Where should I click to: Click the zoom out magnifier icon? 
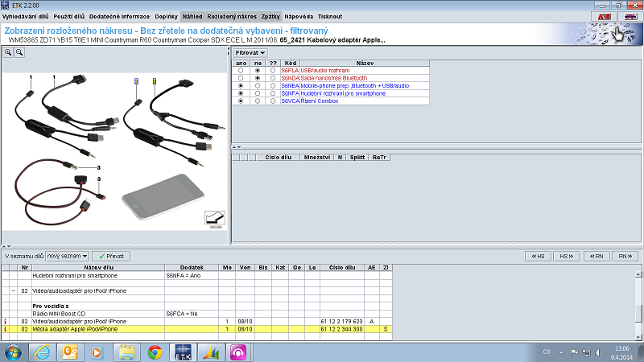pyautogui.click(x=19, y=52)
